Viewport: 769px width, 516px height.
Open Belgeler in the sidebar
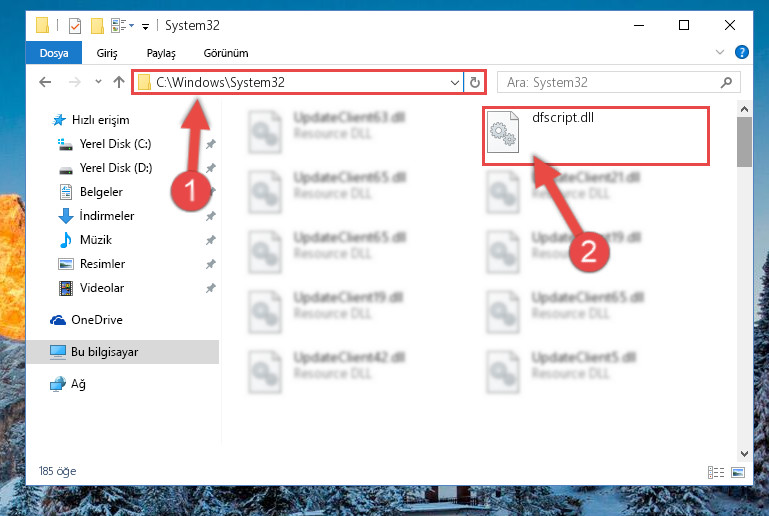click(101, 192)
